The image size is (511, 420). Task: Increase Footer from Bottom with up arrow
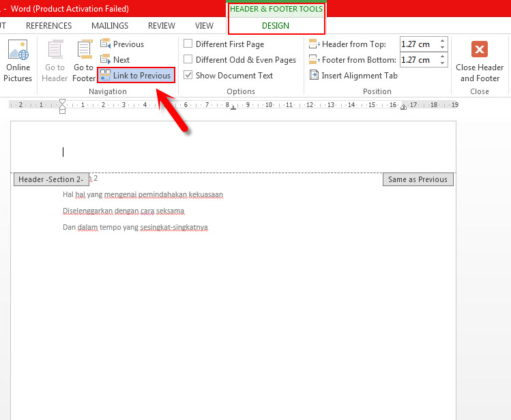pos(442,57)
